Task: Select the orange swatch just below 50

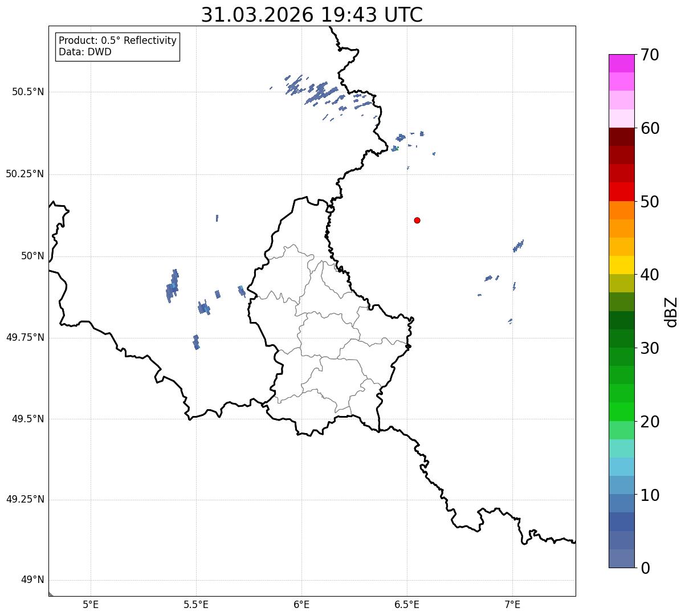Action: pos(621,210)
